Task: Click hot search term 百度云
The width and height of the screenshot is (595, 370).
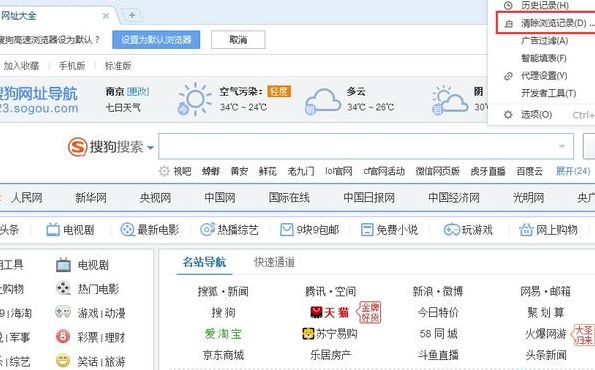Action: coord(529,171)
